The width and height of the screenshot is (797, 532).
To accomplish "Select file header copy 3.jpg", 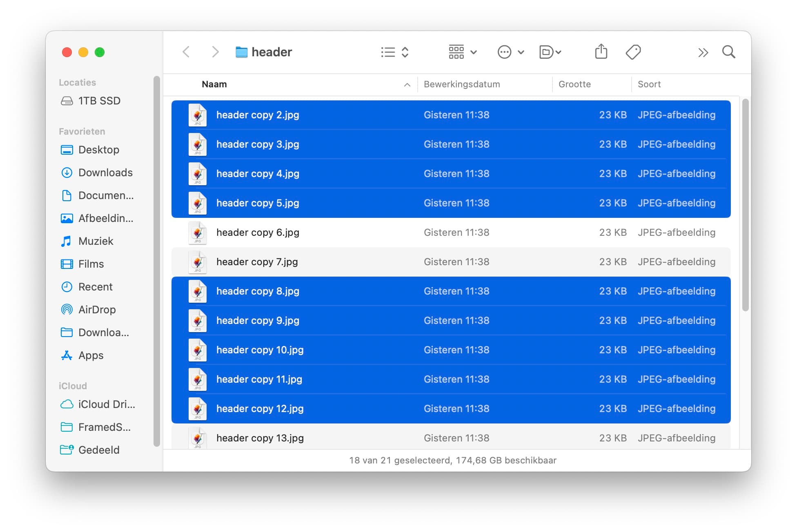I will tap(451, 144).
